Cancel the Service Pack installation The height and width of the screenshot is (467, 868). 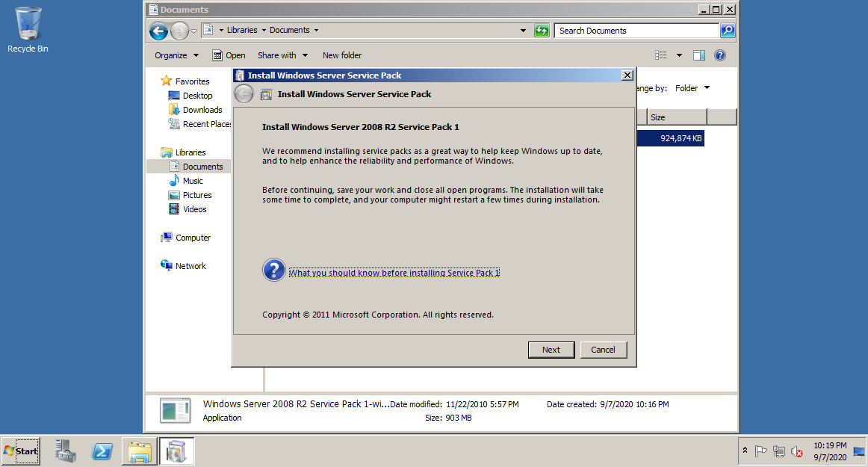pos(603,350)
